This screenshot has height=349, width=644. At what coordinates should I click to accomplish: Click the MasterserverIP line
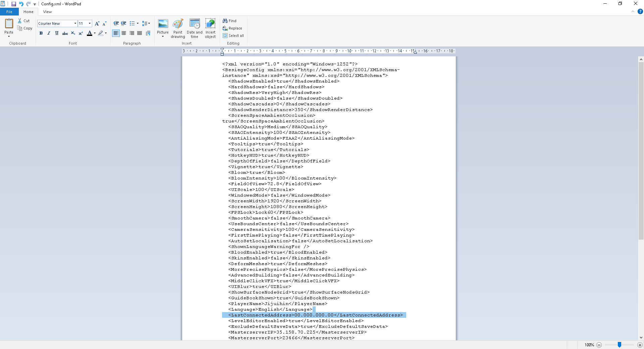click(x=298, y=332)
